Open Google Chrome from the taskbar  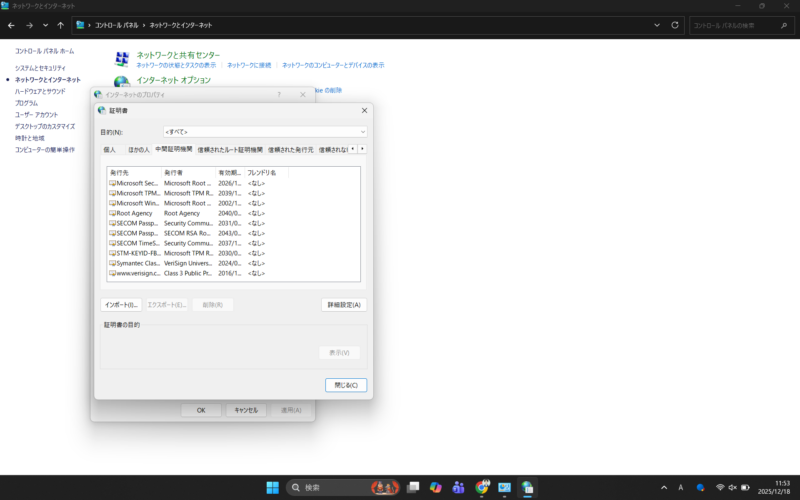[482, 487]
